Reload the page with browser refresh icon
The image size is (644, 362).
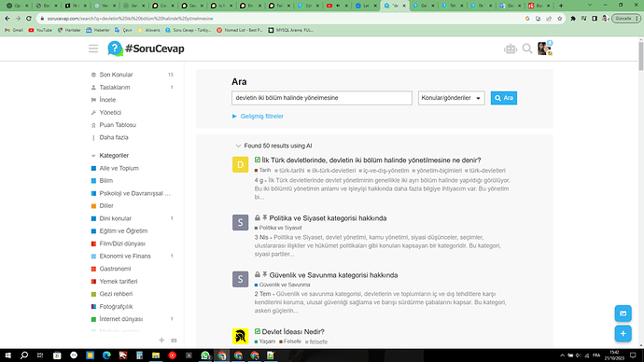coord(29,19)
